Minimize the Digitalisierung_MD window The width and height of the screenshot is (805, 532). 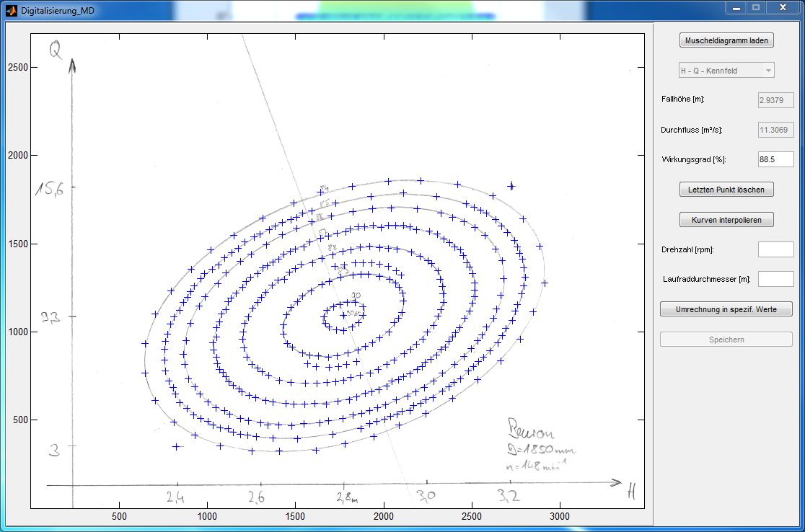(x=736, y=8)
